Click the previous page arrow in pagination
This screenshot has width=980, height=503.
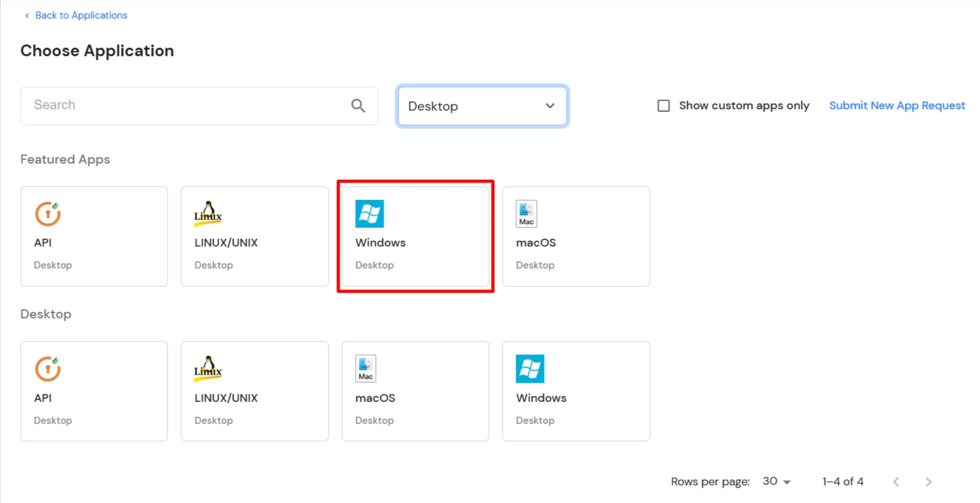pos(896,482)
